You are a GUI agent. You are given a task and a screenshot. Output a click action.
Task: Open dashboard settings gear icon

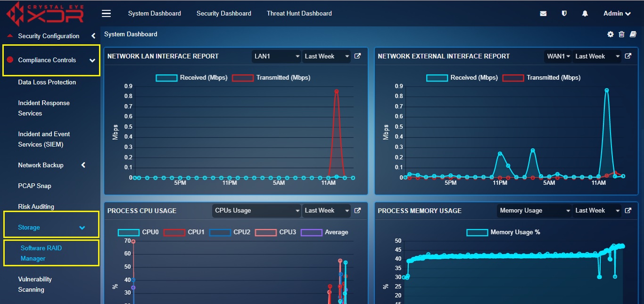[x=611, y=34]
